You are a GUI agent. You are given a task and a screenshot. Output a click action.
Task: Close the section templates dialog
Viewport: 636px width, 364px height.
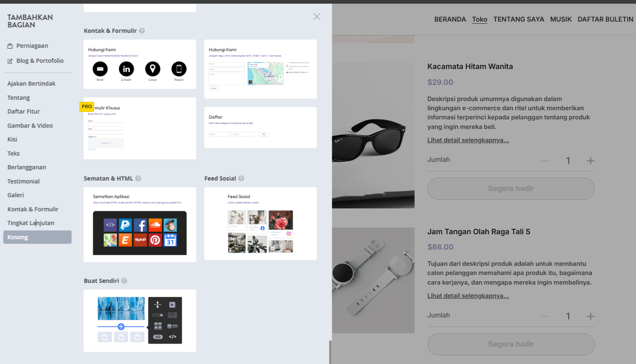tap(316, 16)
